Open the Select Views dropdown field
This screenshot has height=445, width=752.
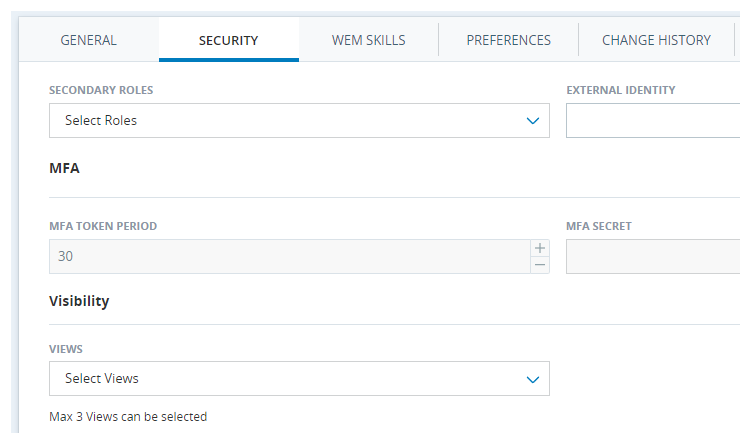coord(299,378)
